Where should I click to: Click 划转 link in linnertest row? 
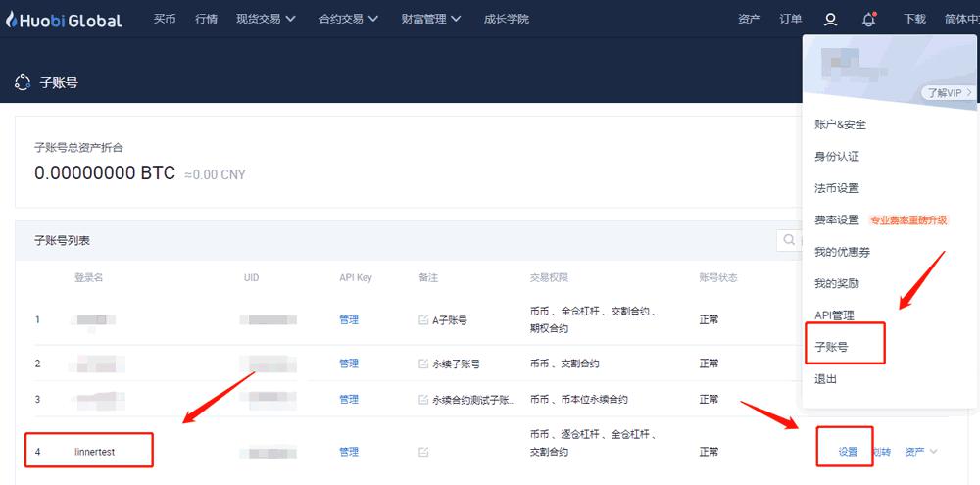[x=881, y=452]
